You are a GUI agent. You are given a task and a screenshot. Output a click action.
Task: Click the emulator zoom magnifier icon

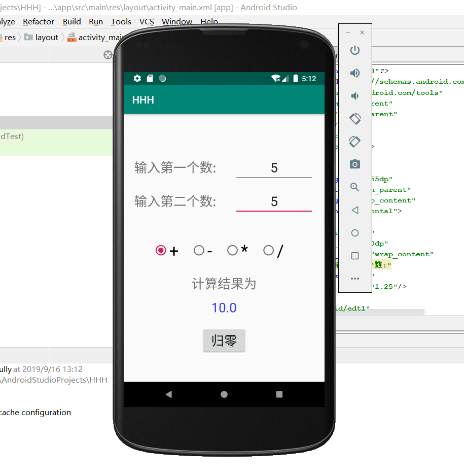pyautogui.click(x=355, y=187)
